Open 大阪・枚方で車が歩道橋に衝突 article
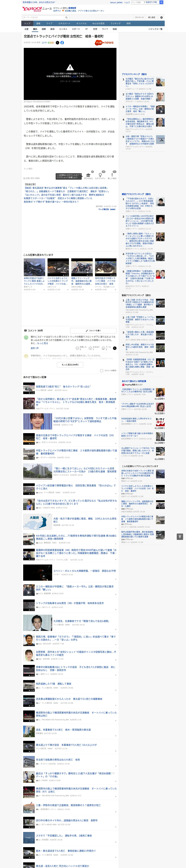The width and height of the screenshot is (186, 868). 85,520
